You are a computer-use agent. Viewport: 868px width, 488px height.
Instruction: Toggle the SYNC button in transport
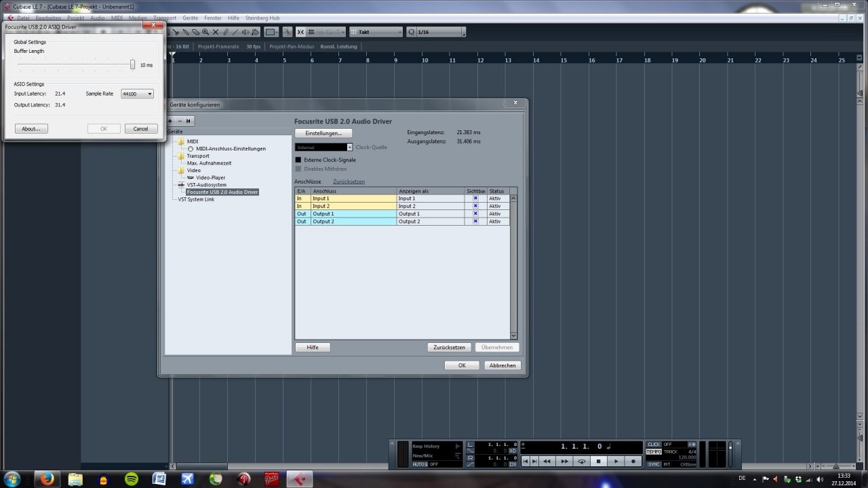pyautogui.click(x=653, y=464)
